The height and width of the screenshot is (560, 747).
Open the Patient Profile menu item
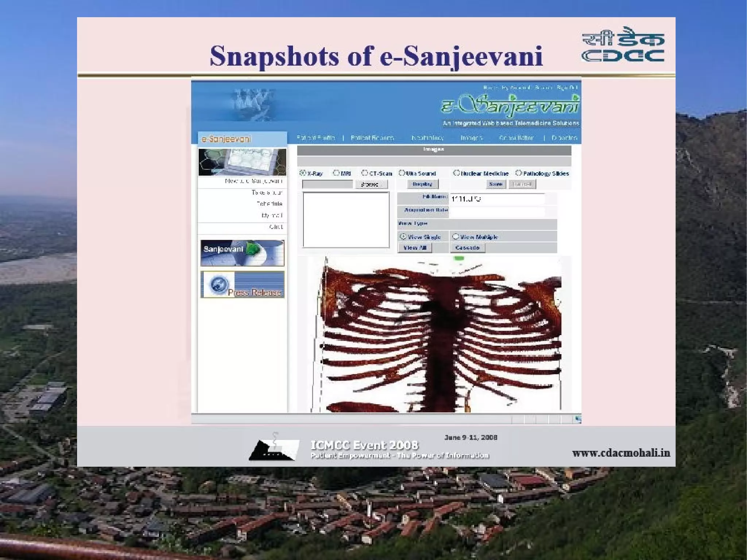(316, 138)
